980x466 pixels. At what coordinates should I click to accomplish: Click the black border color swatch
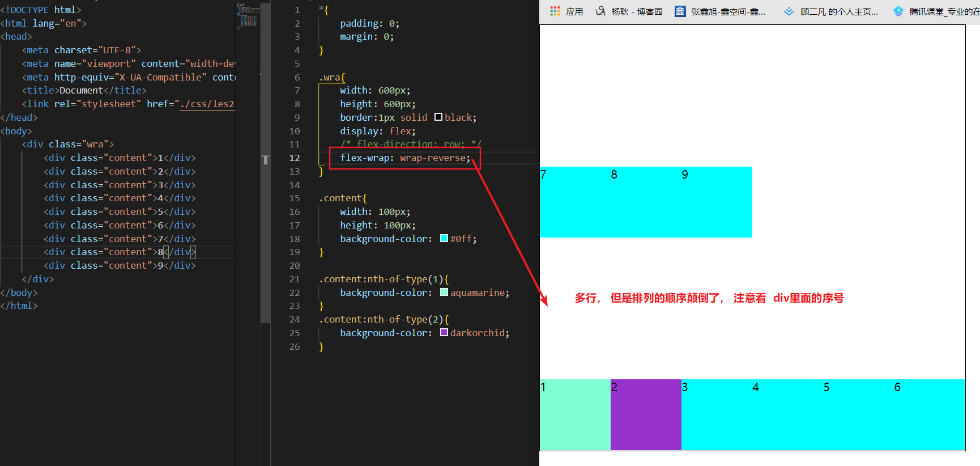click(438, 117)
